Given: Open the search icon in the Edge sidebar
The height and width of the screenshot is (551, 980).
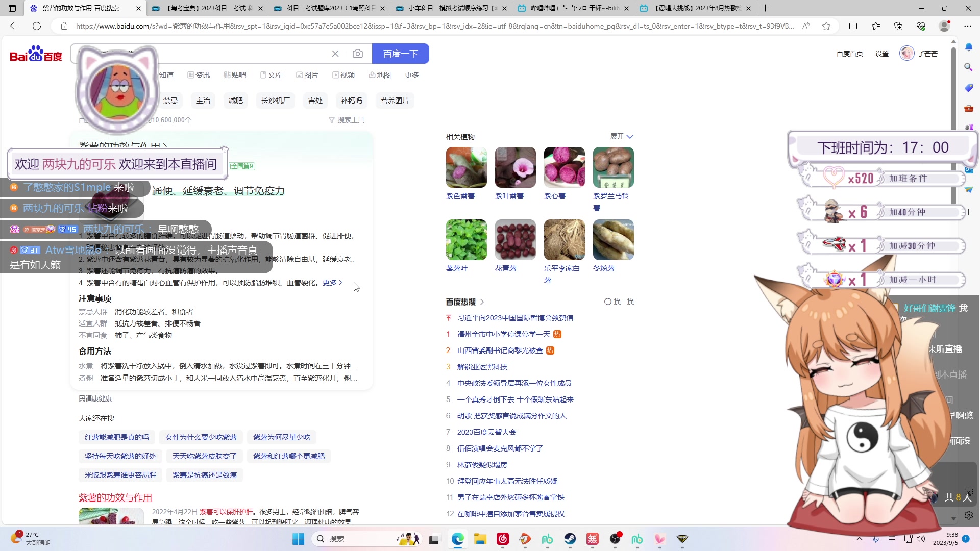Looking at the screenshot, I should coord(969,67).
